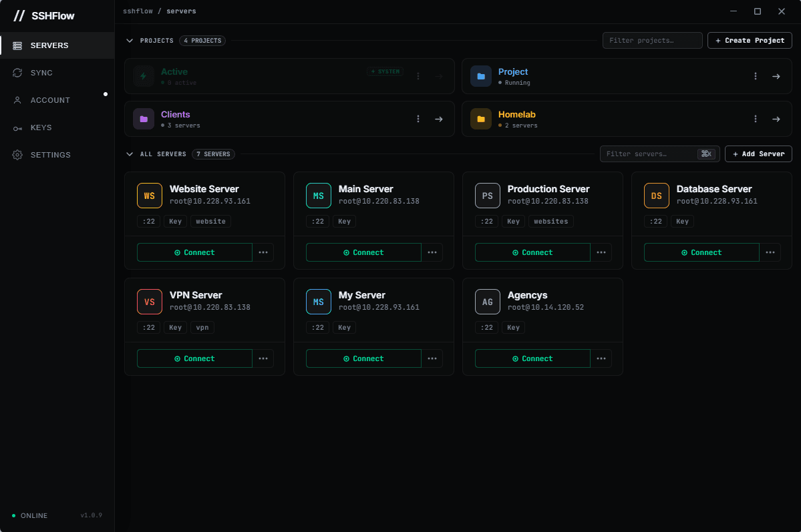This screenshot has height=532, width=801.
Task: Focus the Filter servers input
Action: (659, 154)
